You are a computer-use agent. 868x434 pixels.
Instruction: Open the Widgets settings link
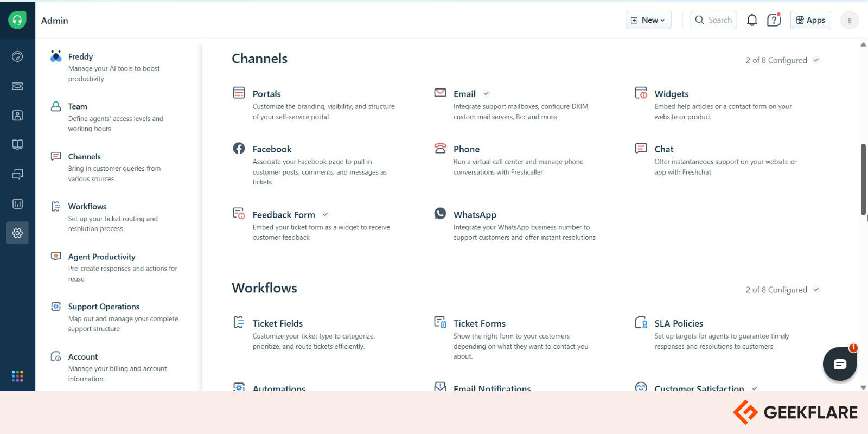(x=671, y=94)
